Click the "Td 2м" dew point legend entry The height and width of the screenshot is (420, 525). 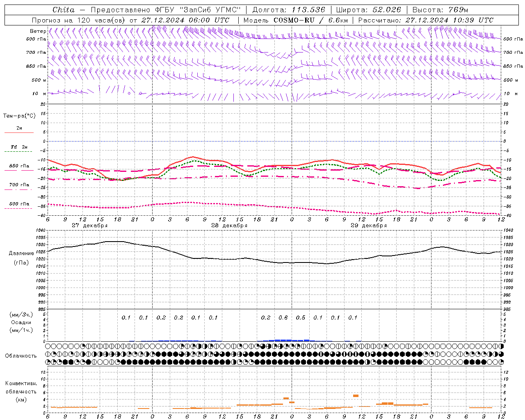[19, 149]
